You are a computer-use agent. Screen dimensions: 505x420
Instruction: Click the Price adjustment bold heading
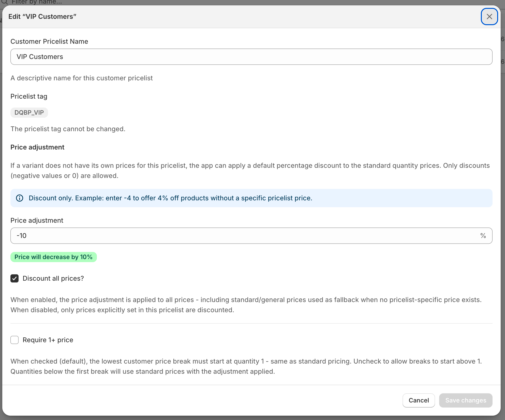37,147
